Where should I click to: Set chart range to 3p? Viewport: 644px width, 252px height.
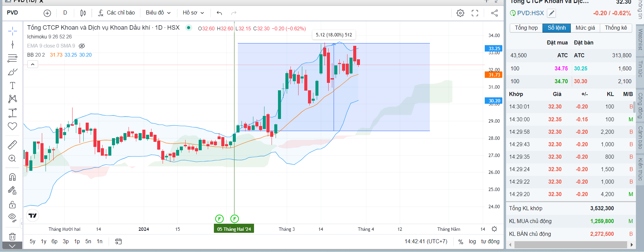point(66,242)
